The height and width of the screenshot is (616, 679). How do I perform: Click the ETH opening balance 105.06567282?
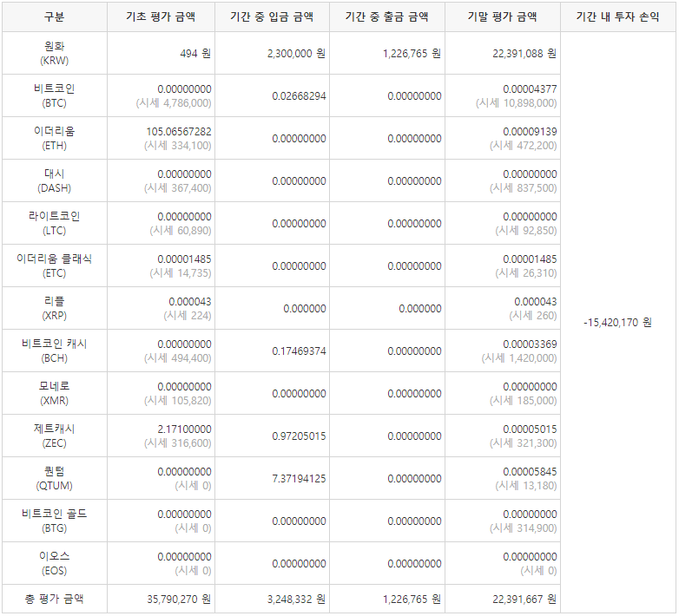[x=179, y=131]
